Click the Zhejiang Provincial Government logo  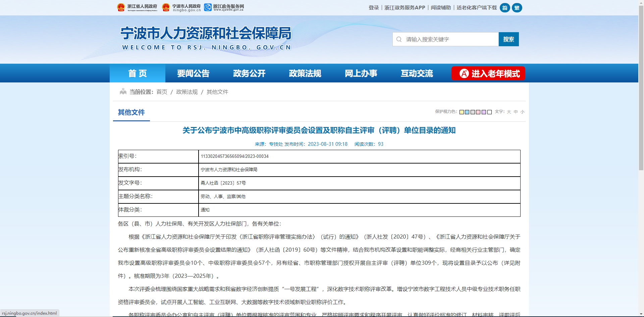[137, 7]
